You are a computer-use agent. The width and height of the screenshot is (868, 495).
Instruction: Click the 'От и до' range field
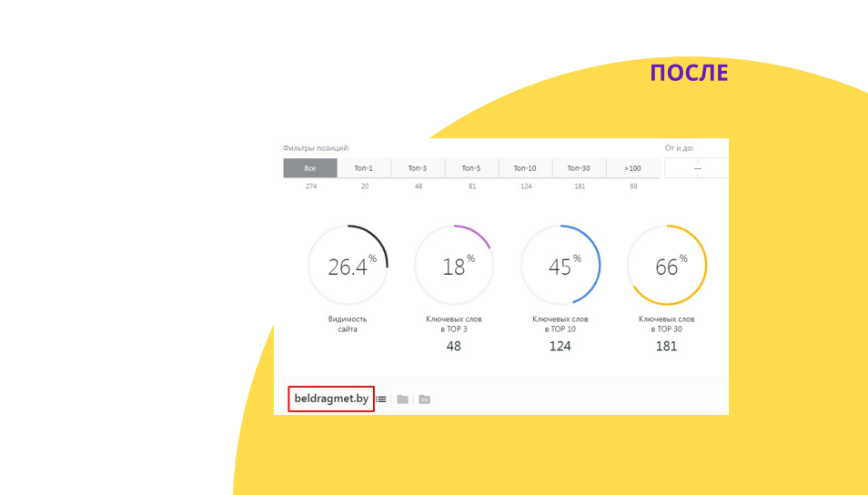[x=697, y=168]
